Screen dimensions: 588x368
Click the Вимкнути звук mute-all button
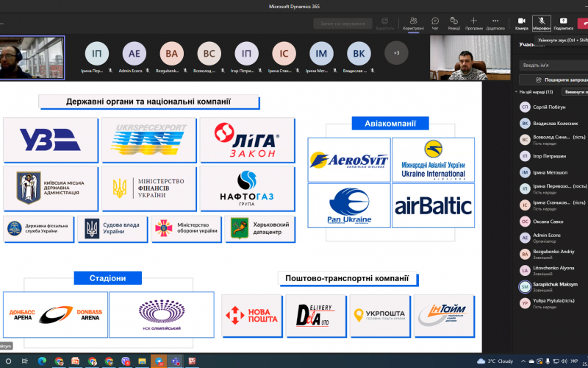pos(575,92)
